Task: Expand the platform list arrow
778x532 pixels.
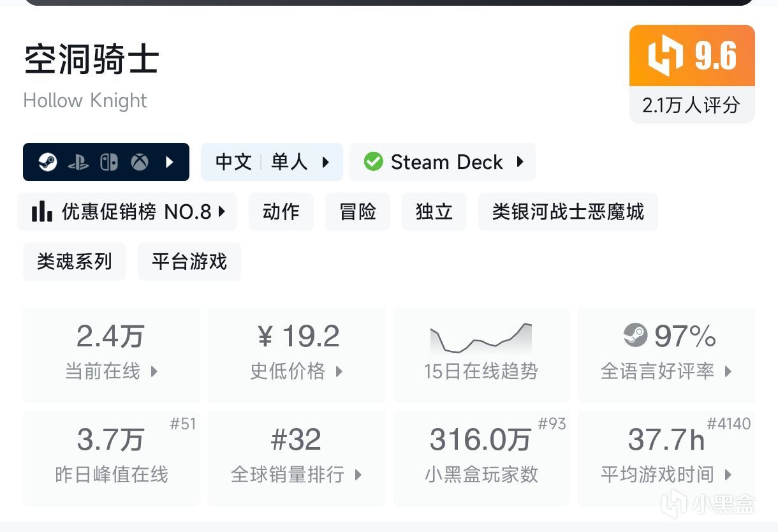Action: click(x=169, y=162)
